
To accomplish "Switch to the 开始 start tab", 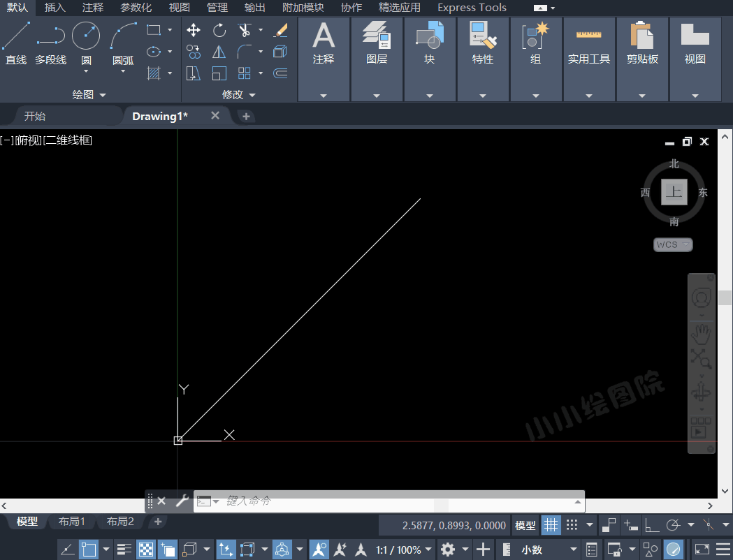I will coord(35,116).
